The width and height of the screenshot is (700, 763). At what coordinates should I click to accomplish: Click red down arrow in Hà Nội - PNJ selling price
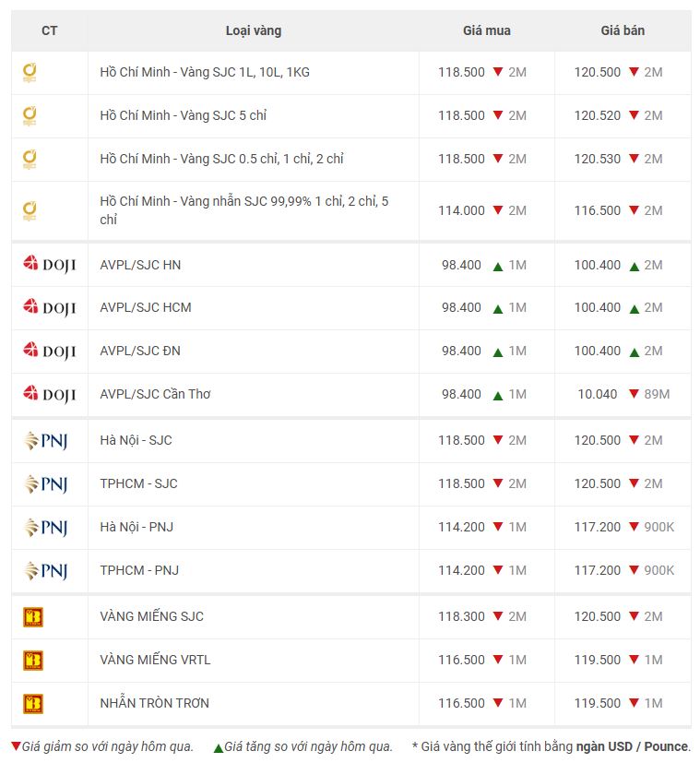tap(634, 527)
